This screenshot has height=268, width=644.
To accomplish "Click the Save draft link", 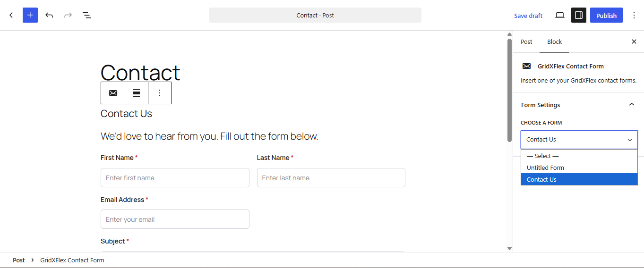I will tap(528, 16).
